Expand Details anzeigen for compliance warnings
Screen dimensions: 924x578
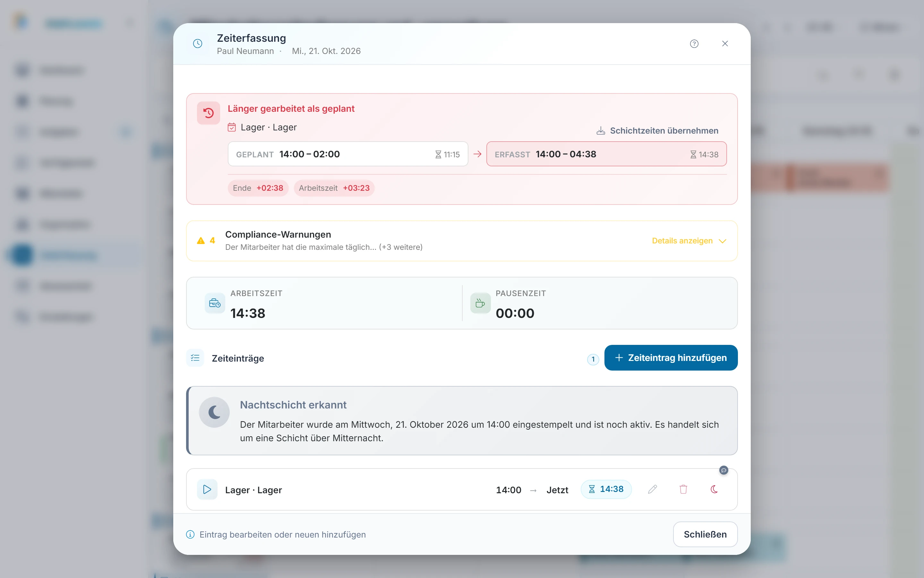click(689, 241)
